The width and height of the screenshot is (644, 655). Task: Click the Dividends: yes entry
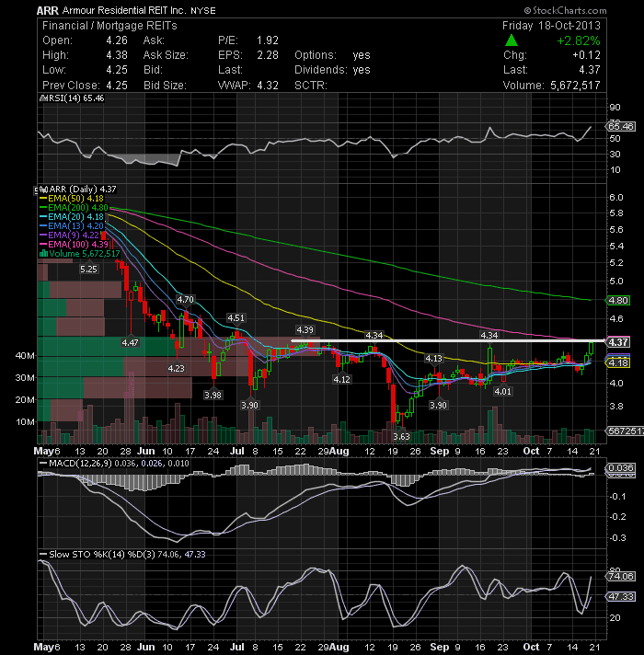332,70
